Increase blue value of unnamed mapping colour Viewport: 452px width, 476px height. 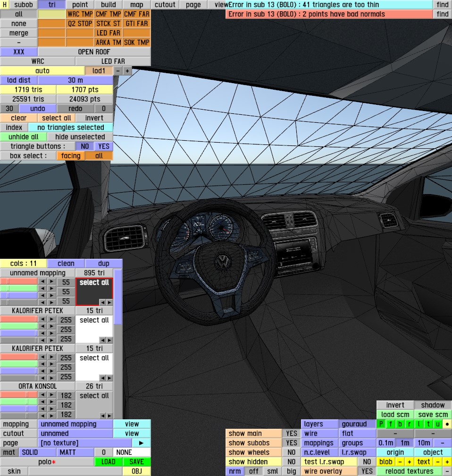coord(51,295)
